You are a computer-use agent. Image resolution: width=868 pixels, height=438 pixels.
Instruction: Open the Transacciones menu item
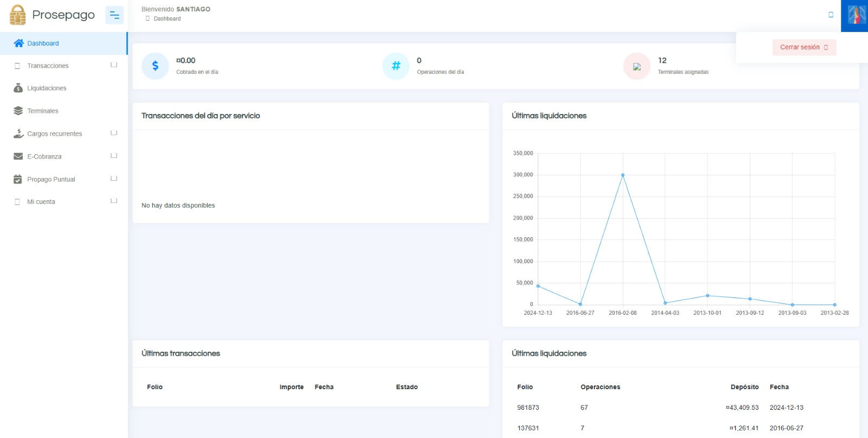coord(63,66)
